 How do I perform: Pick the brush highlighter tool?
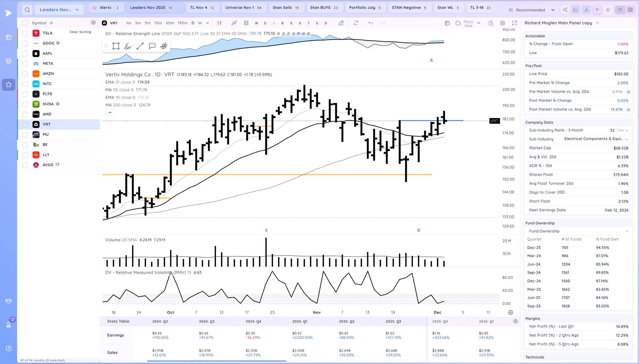tap(128, 46)
